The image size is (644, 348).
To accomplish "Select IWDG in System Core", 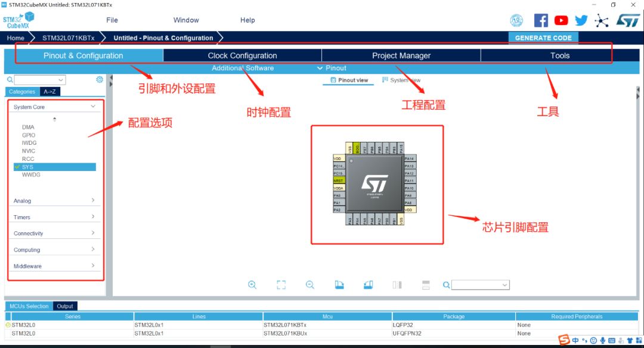I will pyautogui.click(x=29, y=143).
